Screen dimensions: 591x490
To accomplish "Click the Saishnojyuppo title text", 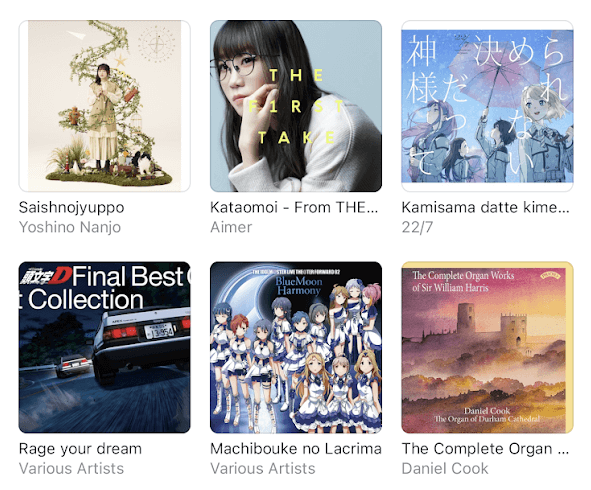I will pyautogui.click(x=72, y=208).
